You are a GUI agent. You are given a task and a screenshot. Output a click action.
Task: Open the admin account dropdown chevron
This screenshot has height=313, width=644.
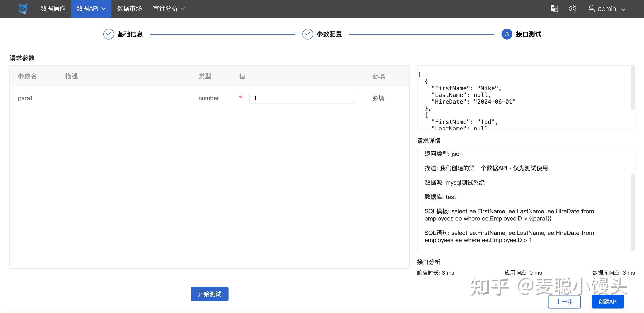click(x=623, y=9)
